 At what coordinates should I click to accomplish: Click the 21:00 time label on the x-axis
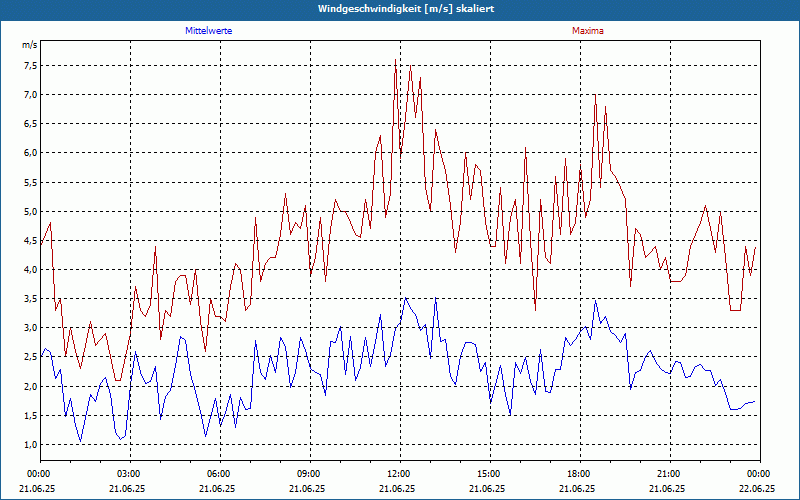[x=670, y=474]
